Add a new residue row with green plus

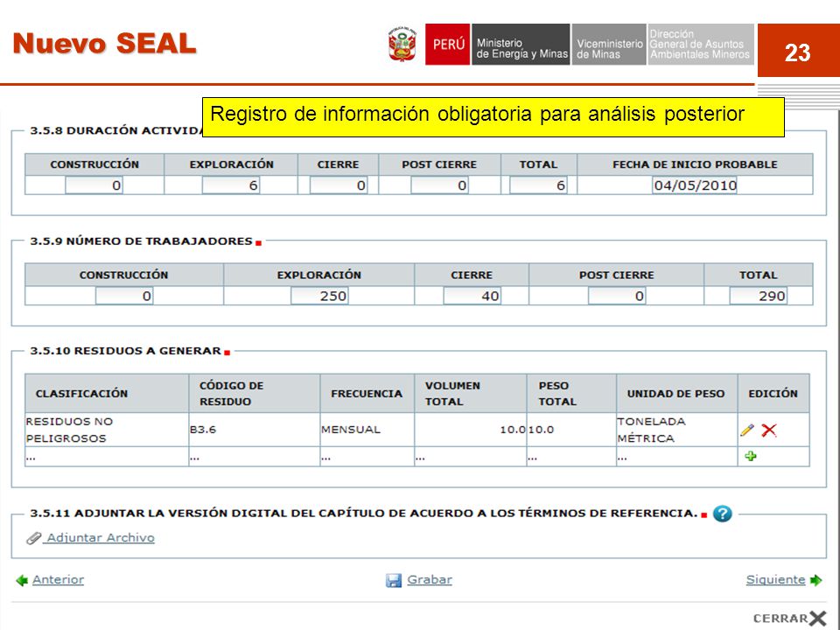(x=751, y=456)
